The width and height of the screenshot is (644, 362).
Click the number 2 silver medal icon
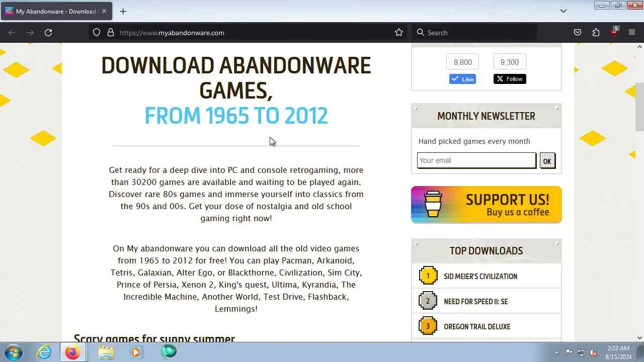[x=428, y=301]
